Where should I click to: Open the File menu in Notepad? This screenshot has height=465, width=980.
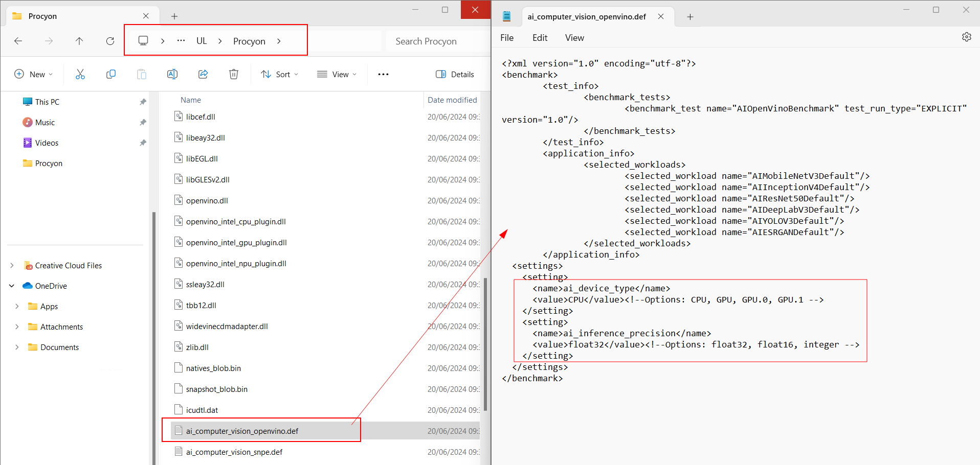click(x=507, y=38)
